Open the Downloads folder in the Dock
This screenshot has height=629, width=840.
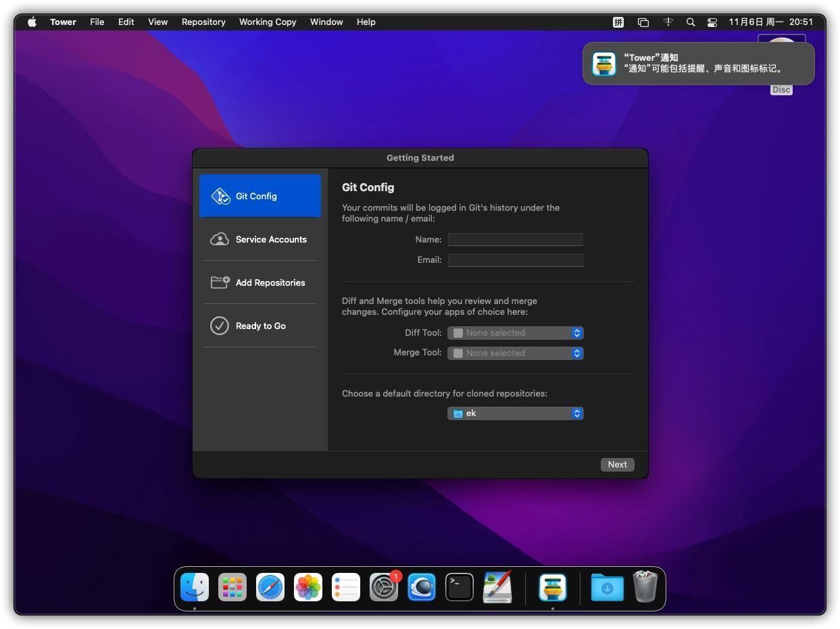click(x=607, y=587)
